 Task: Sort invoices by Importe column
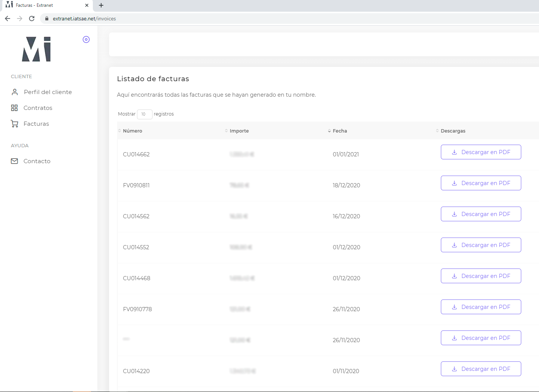(x=239, y=131)
